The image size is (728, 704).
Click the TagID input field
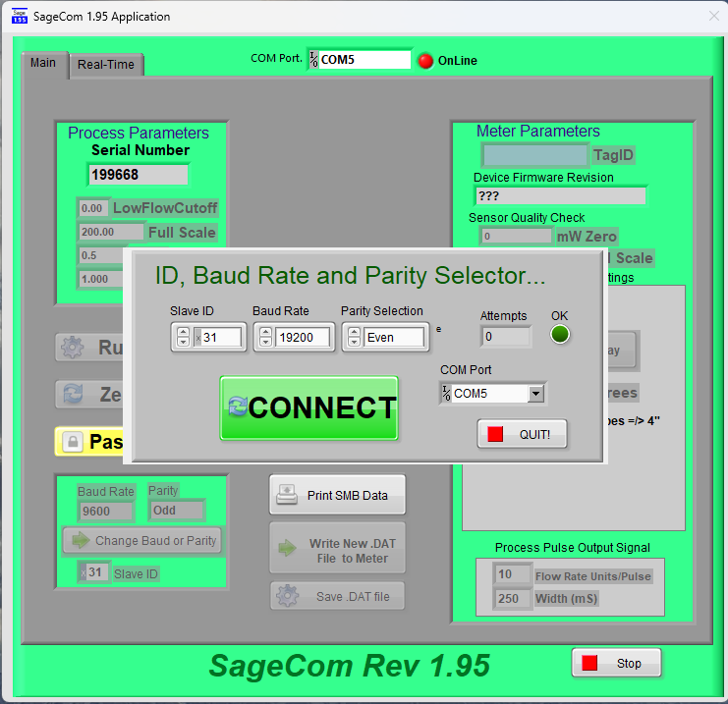point(535,155)
